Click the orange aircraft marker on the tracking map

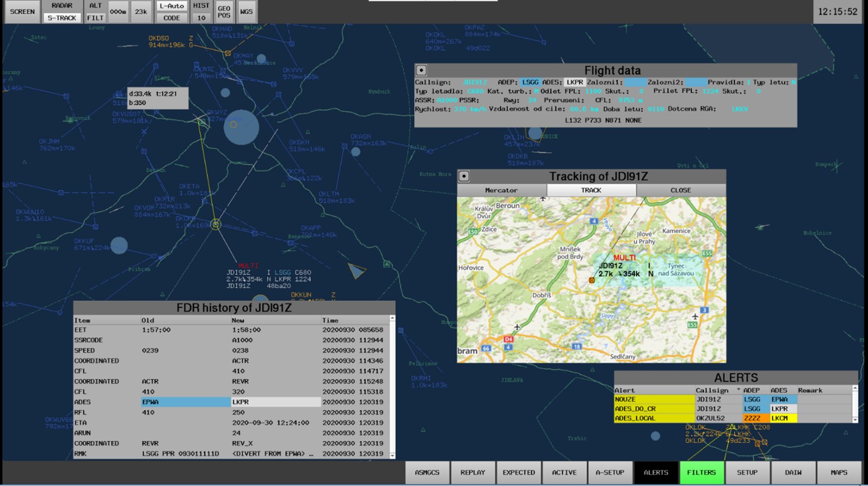coord(591,280)
